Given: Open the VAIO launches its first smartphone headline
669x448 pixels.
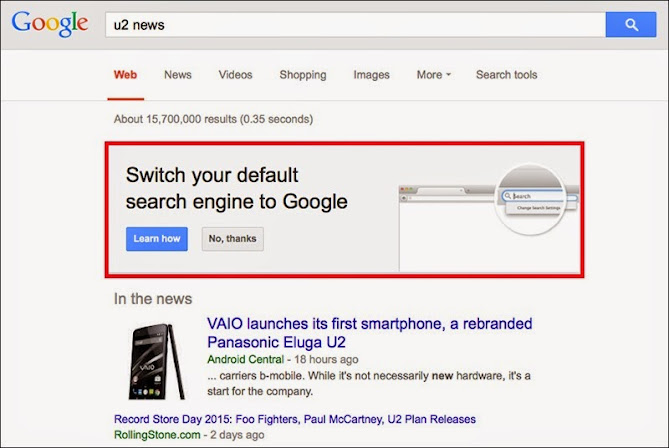Looking at the screenshot, I should pos(369,333).
